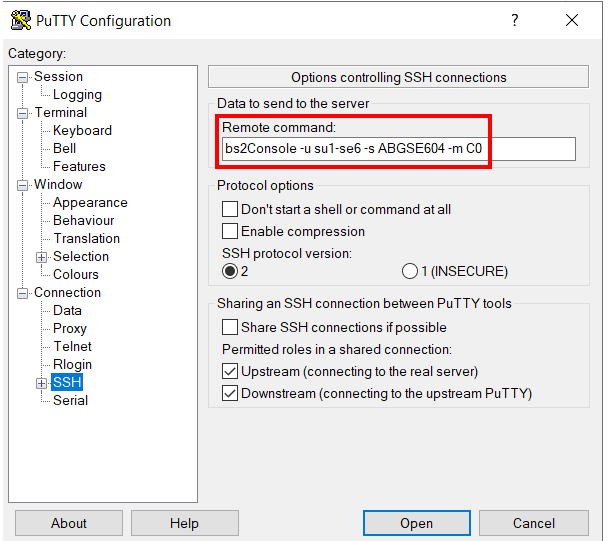
Task: Open the Logging category in tree
Action: coord(77,95)
